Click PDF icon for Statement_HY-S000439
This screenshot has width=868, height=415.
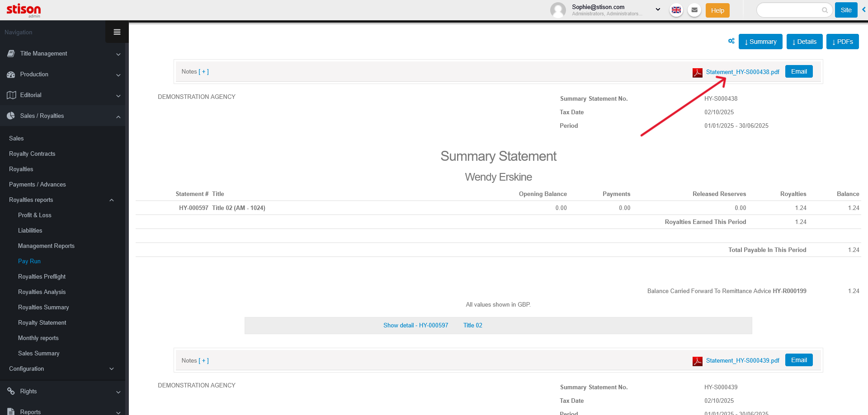point(697,361)
